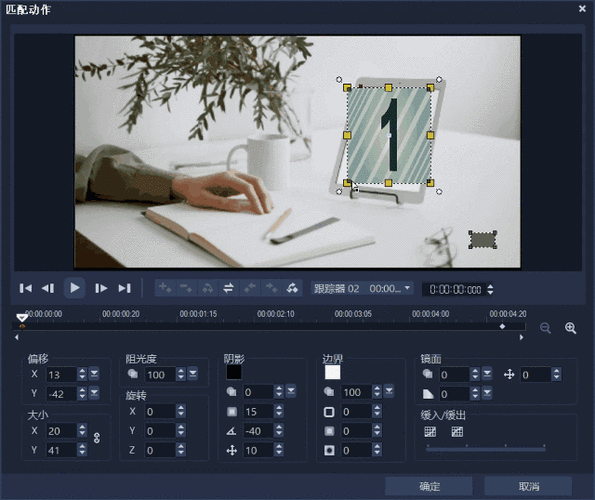This screenshot has width=595, height=500.
Task: Click the mirror distance value field
Action: 536,375
